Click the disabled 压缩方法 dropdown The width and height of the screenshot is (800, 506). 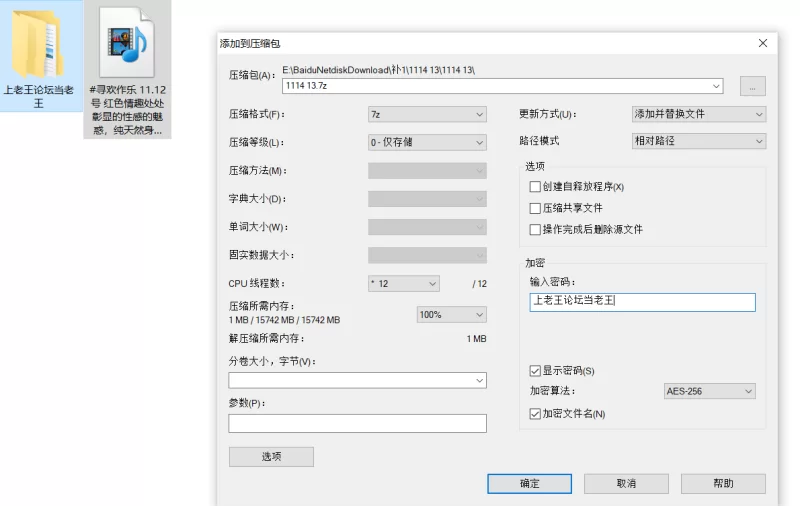[427, 171]
